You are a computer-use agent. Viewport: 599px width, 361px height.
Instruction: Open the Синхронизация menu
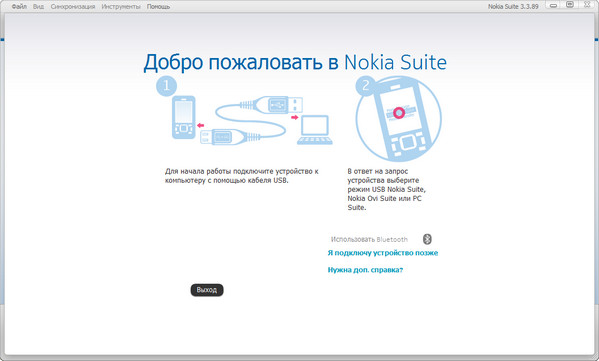click(x=73, y=6)
